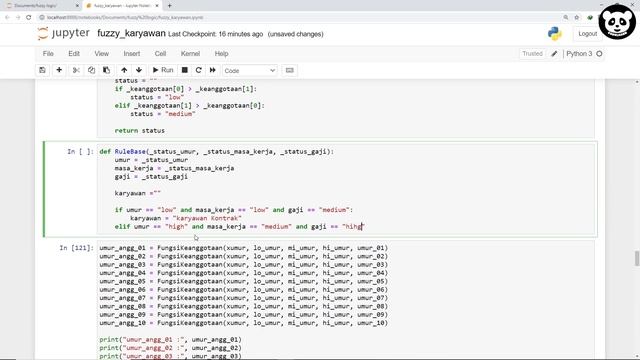Click the '(unsaved changes)' status text

tap(296, 34)
